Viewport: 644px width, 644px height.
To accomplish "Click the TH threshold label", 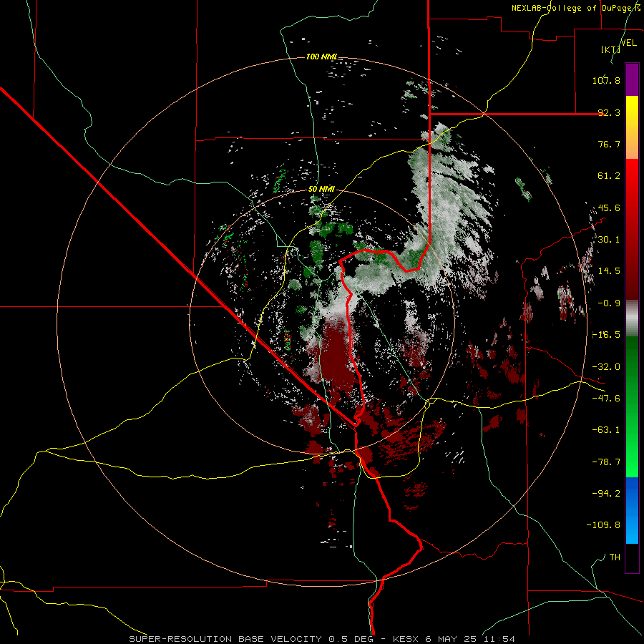I will tap(615, 557).
